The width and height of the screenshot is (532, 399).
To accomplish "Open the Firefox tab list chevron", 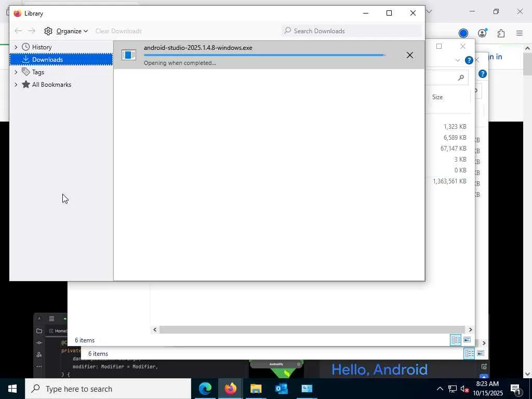I will [429, 11].
